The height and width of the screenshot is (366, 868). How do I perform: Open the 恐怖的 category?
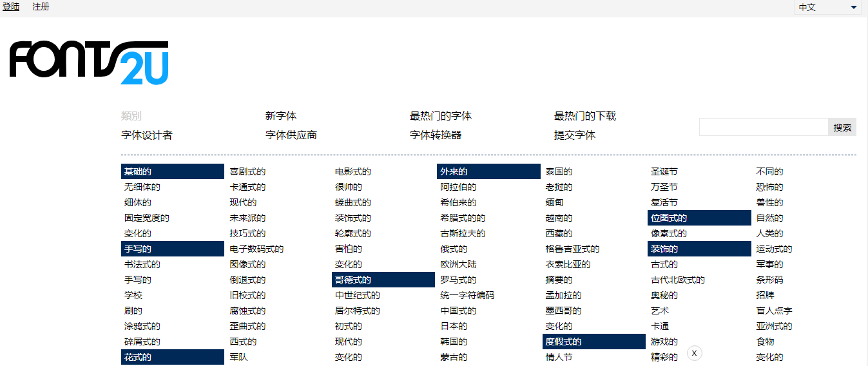coord(770,187)
